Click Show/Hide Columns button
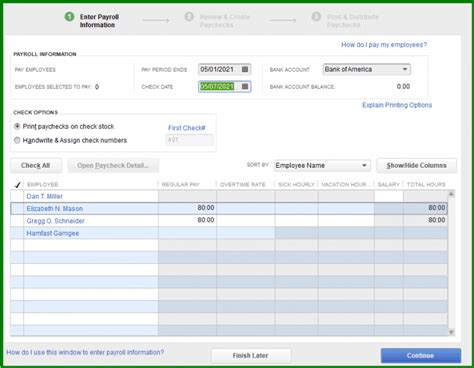This screenshot has width=474, height=368. click(x=416, y=166)
